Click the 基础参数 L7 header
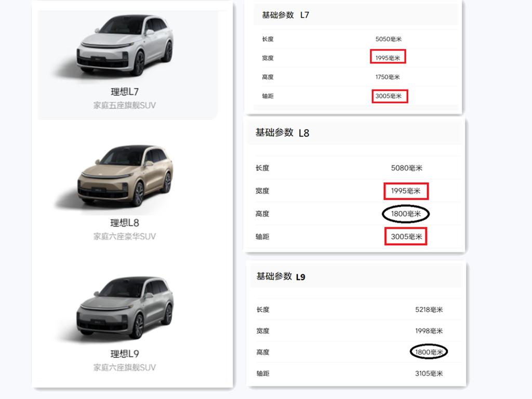The image size is (532, 399). click(285, 15)
